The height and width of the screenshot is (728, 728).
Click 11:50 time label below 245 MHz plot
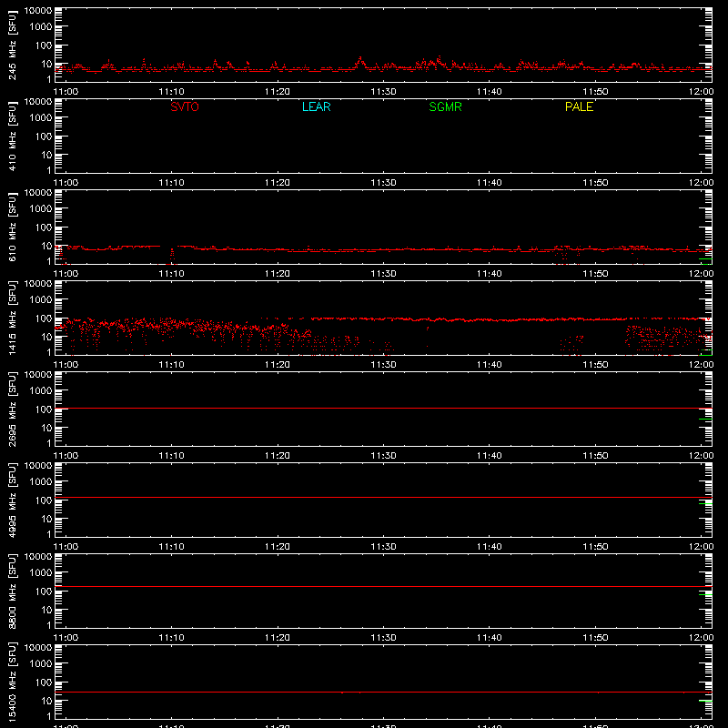[595, 92]
